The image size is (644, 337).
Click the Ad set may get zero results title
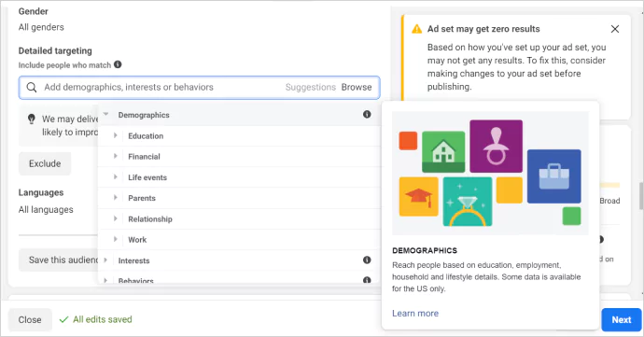click(x=483, y=29)
